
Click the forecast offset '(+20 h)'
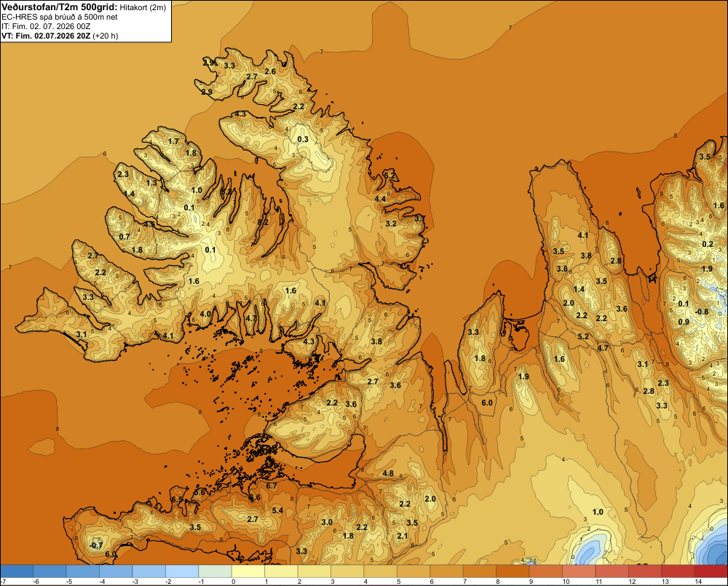pyautogui.click(x=106, y=36)
